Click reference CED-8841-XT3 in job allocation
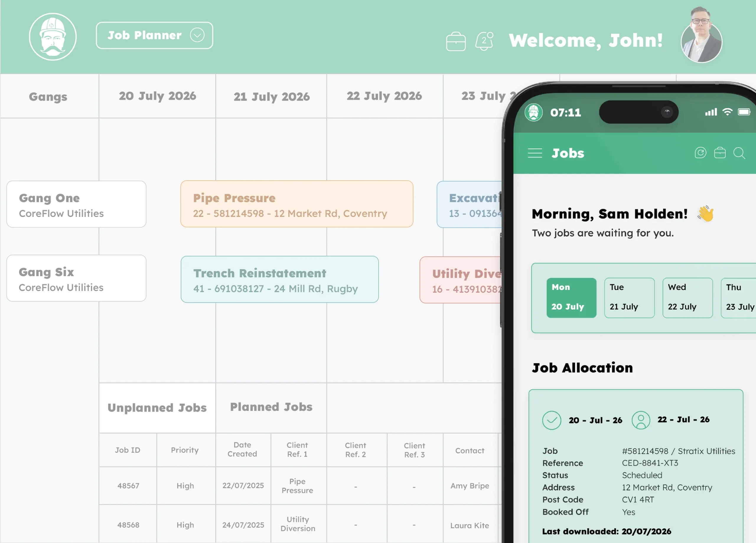Image resolution: width=756 pixels, height=543 pixels. [650, 463]
